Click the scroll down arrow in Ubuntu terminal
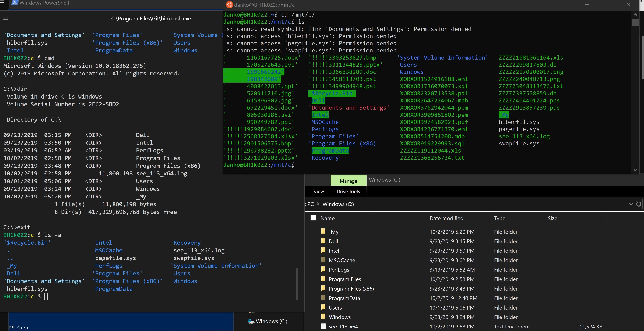Image resolution: width=644 pixels, height=331 pixels. pyautogui.click(x=635, y=170)
